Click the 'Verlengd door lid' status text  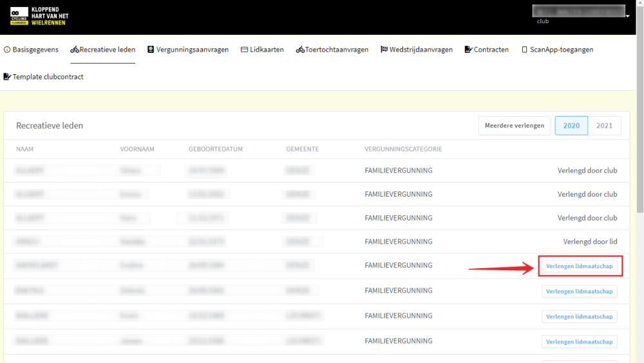(x=590, y=242)
